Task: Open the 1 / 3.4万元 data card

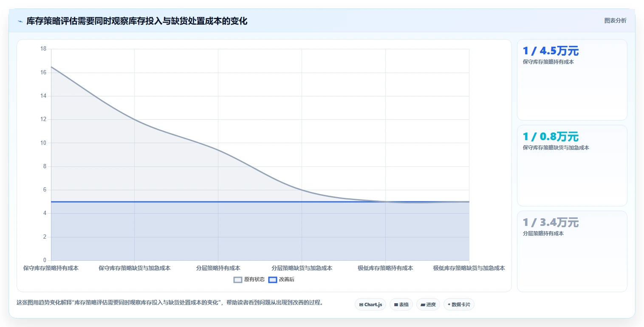Action: click(572, 251)
